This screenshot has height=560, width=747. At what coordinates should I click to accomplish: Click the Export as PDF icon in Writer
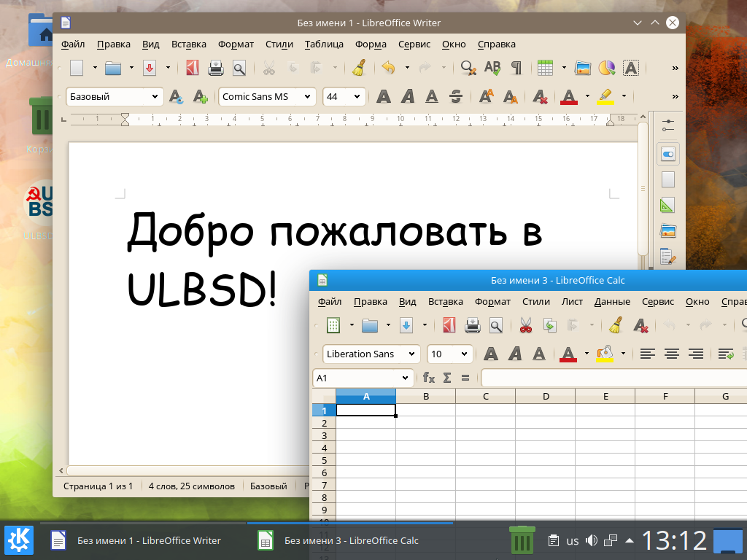pos(193,69)
